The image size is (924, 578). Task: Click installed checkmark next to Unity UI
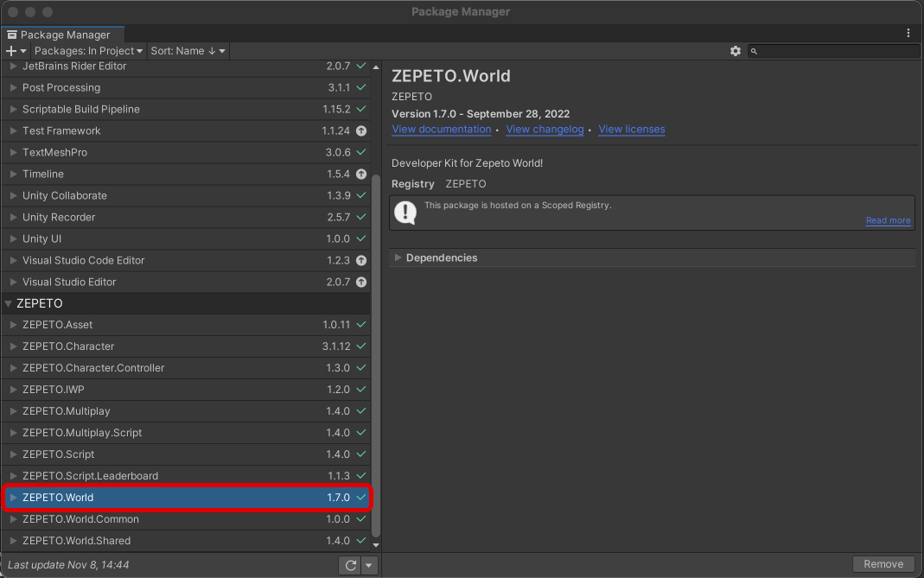coord(361,238)
